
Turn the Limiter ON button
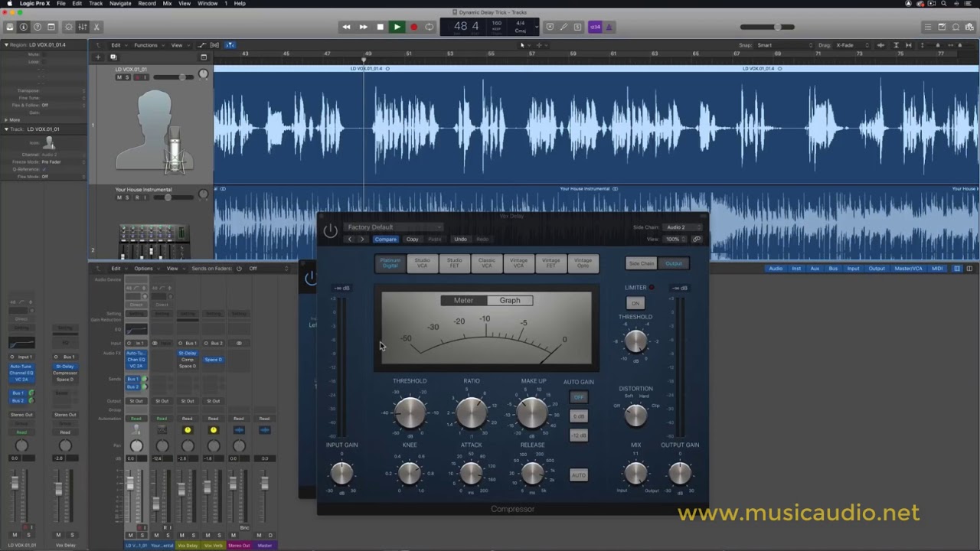(635, 303)
